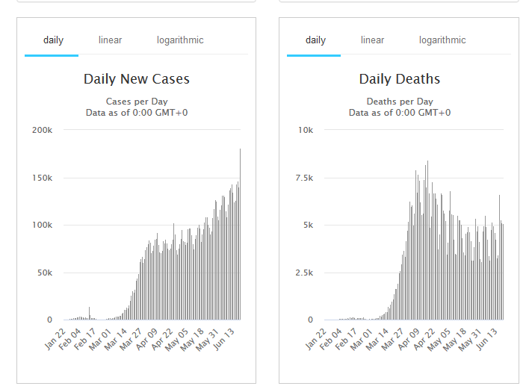532x392 pixels.
Task: Select the daily tab above Daily Deaths
Action: 315,40
